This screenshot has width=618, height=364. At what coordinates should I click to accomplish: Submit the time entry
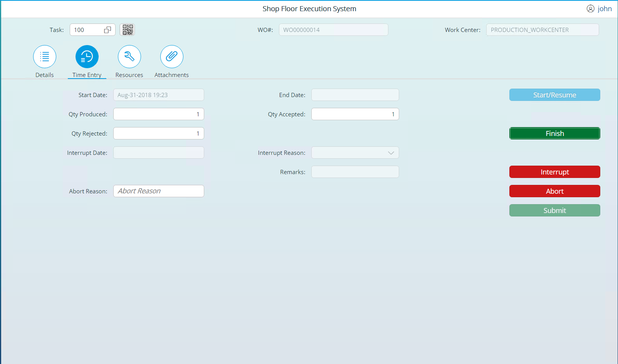click(x=554, y=210)
